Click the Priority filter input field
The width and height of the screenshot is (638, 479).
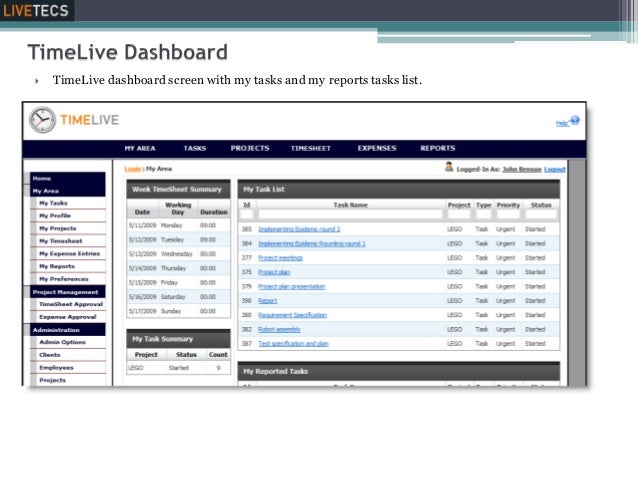[x=508, y=214]
